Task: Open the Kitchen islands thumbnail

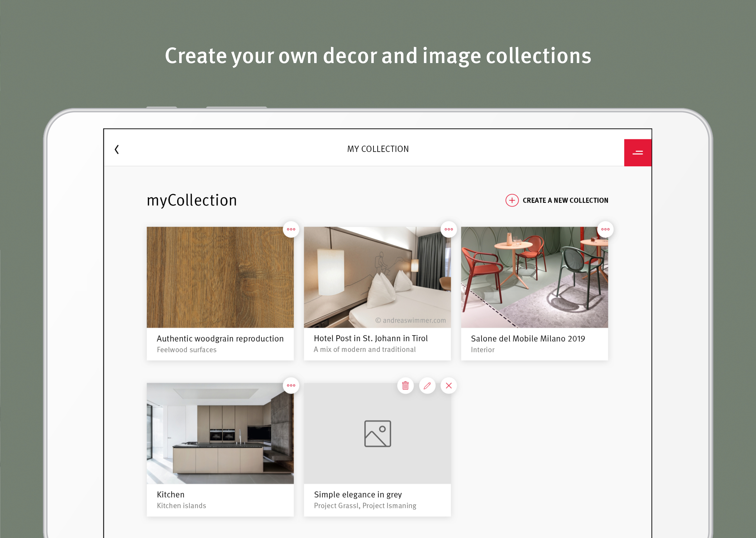Action: click(x=220, y=433)
